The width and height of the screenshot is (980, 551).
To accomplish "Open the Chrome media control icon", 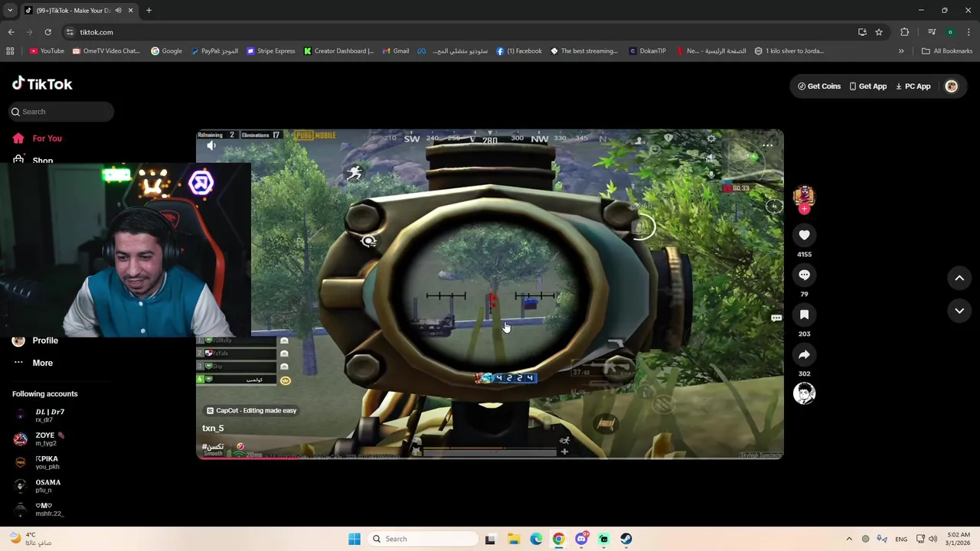I will pyautogui.click(x=932, y=32).
